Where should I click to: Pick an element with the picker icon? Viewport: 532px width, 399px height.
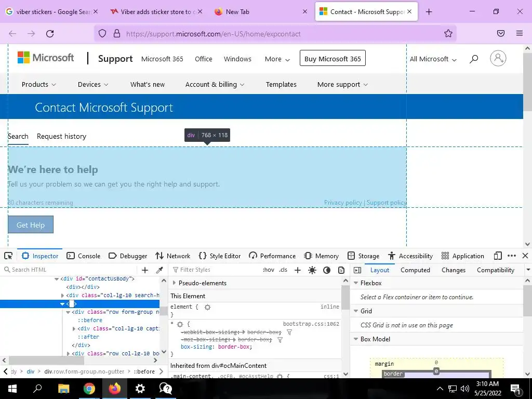click(8, 256)
